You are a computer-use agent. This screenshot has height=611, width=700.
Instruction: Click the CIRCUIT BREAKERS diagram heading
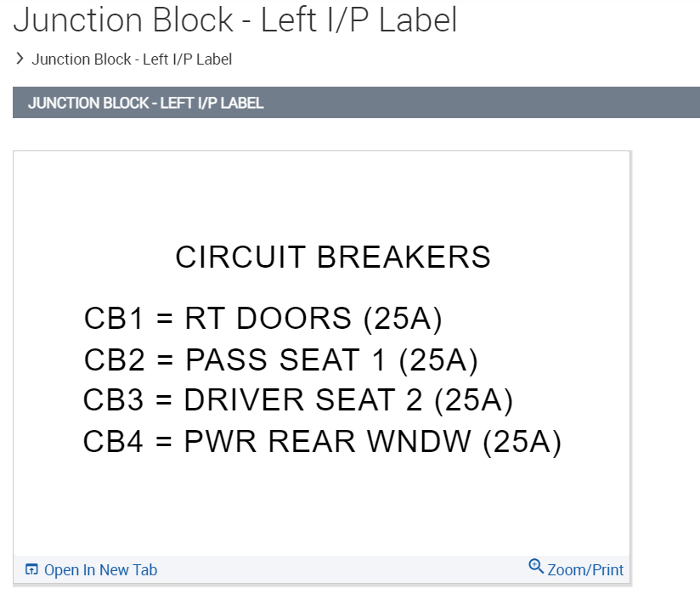tap(333, 257)
